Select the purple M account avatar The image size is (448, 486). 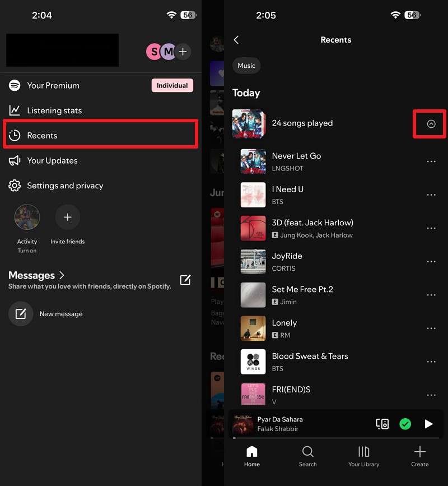(168, 52)
